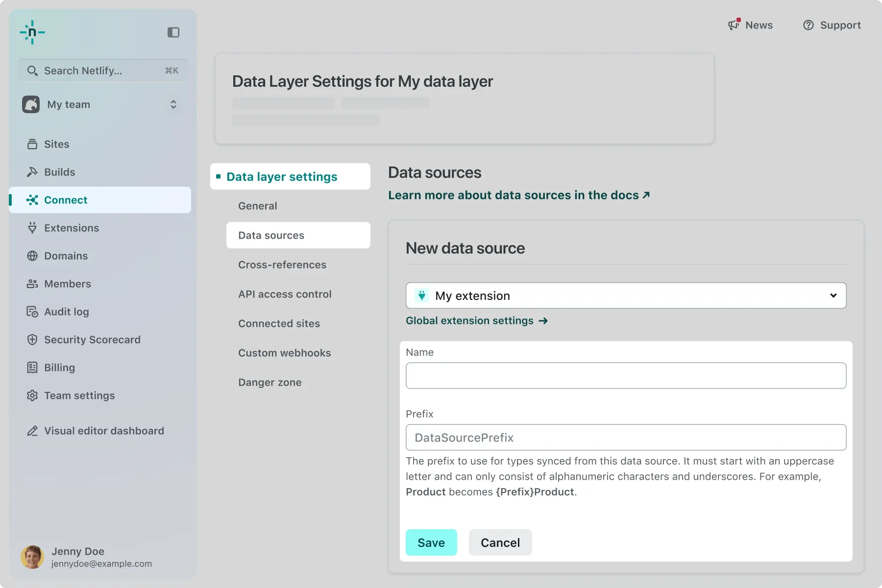Click the Extensions plug icon
This screenshot has width=882, height=588.
pyautogui.click(x=32, y=228)
